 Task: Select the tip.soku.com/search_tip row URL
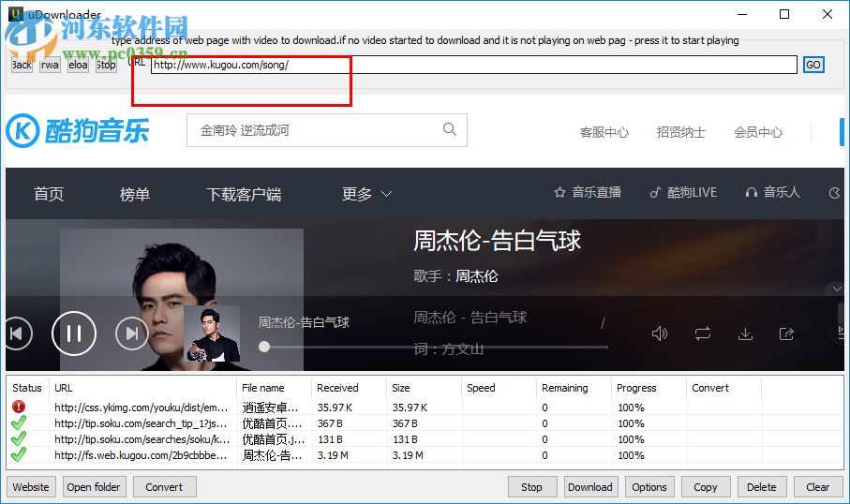[141, 423]
